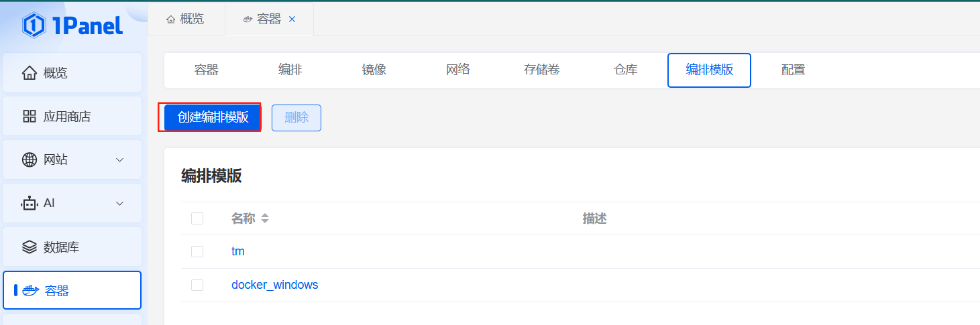Click the robot icon for AI

point(30,203)
